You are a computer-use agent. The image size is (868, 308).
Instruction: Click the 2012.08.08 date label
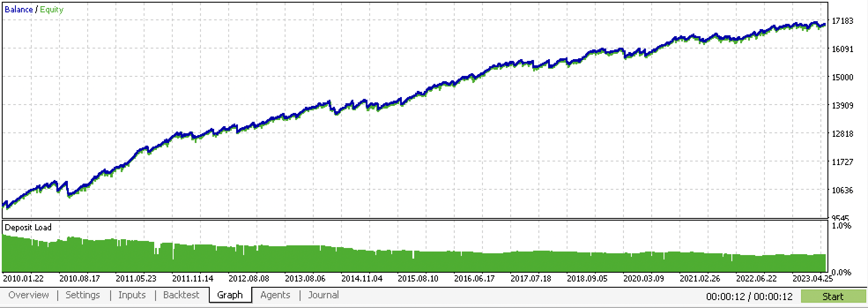[249, 279]
